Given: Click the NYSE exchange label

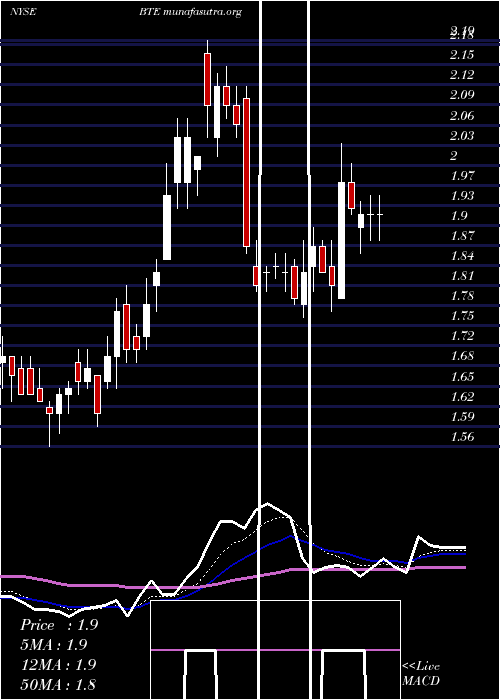Looking at the screenshot, I should tap(23, 12).
